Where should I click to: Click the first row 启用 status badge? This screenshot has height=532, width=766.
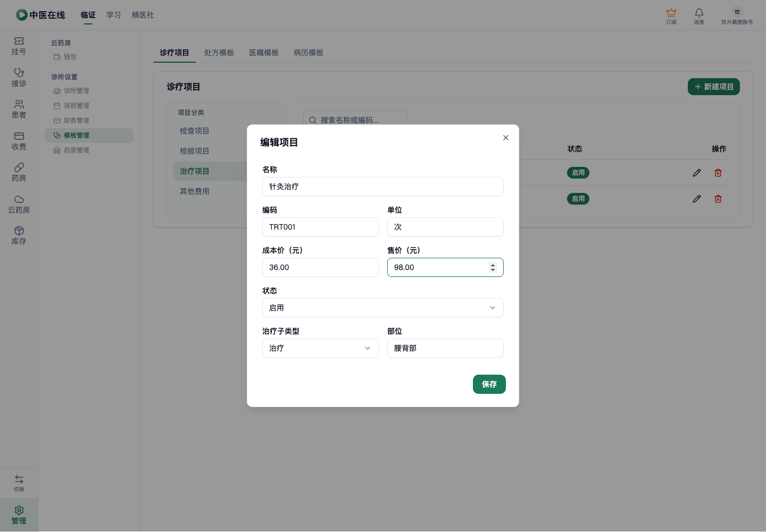(578, 173)
